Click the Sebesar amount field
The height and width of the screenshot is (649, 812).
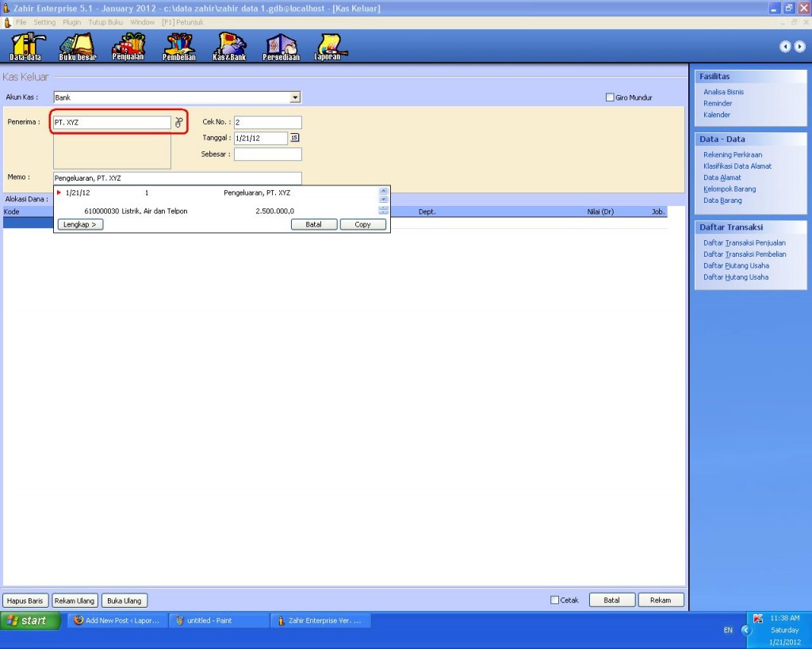tap(267, 155)
